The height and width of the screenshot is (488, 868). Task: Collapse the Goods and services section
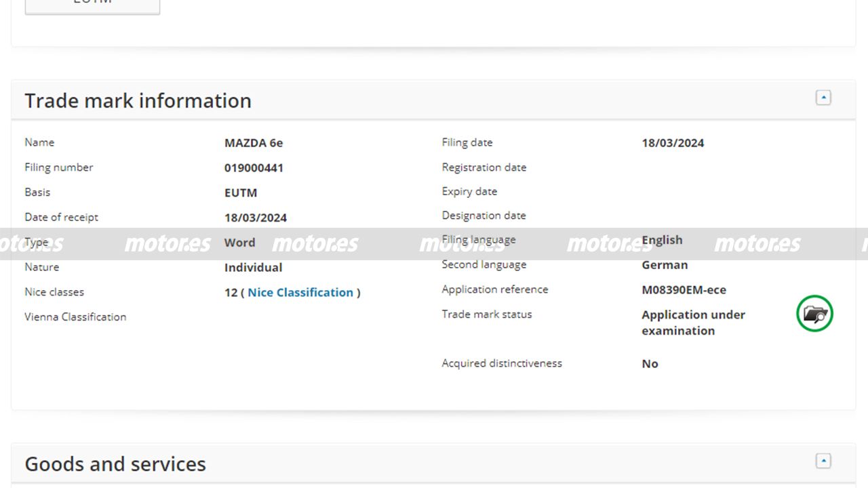pyautogui.click(x=823, y=461)
